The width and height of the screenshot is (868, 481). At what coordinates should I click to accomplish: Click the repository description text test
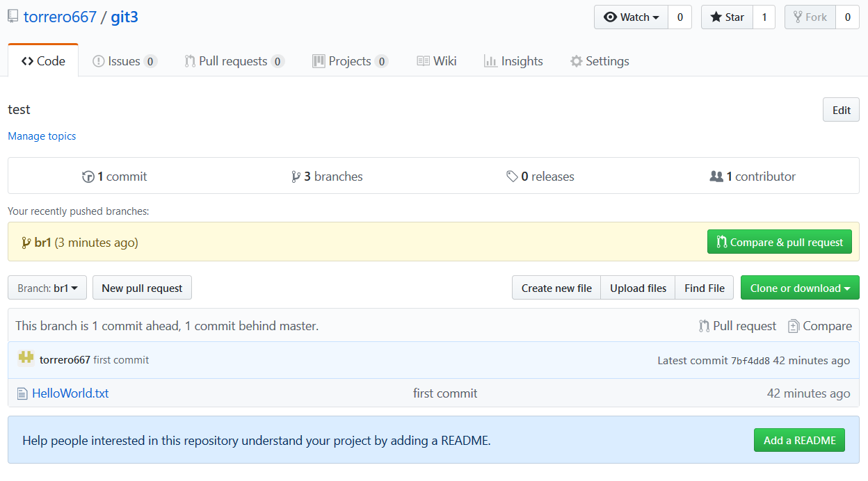click(19, 110)
